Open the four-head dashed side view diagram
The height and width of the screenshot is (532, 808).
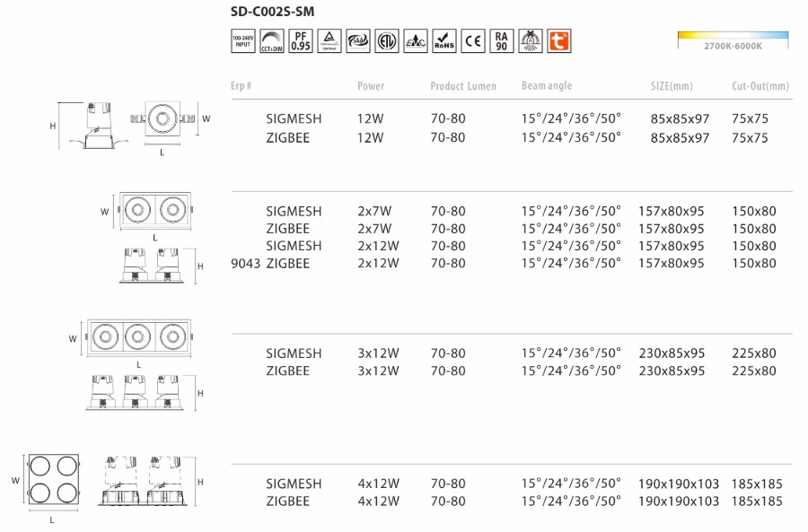(x=143, y=481)
